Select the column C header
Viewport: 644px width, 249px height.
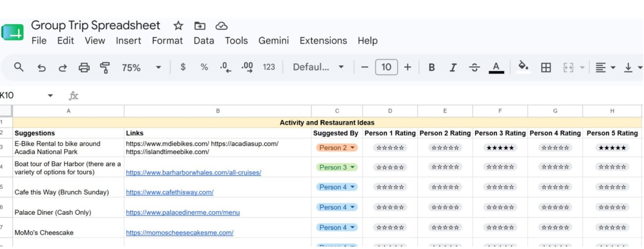337,111
